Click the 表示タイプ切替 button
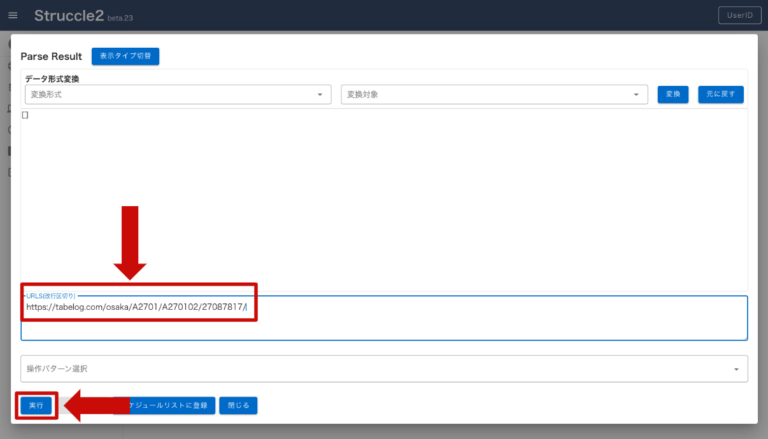Viewport: 768px width, 439px height. coord(125,56)
